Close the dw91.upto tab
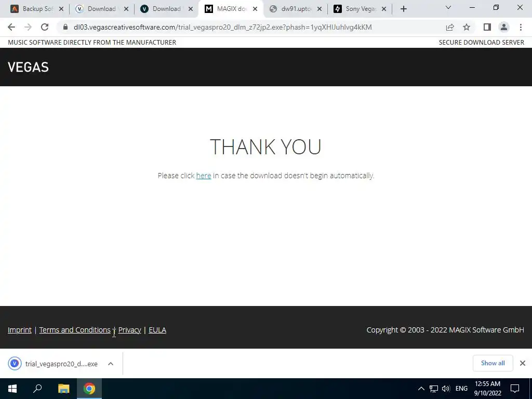 click(x=320, y=9)
